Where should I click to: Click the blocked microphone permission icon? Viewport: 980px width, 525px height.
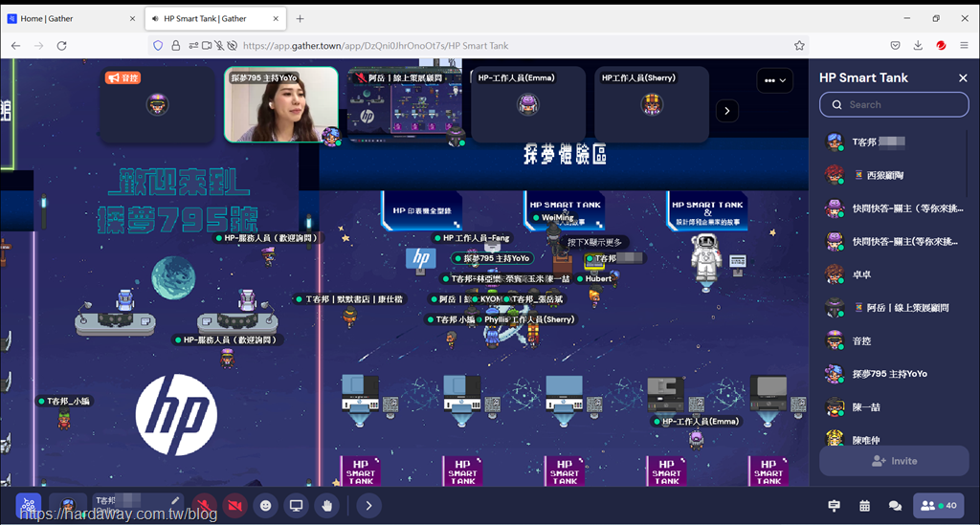click(x=219, y=46)
